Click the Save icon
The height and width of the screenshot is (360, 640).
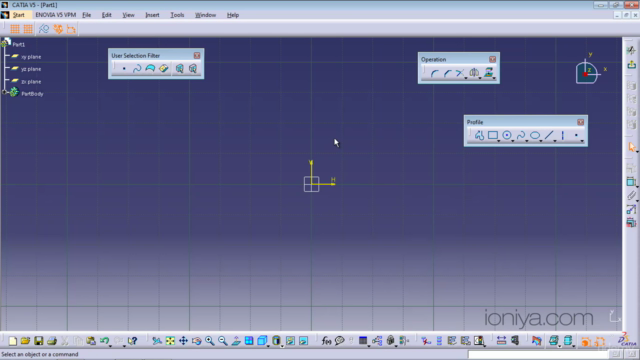coord(38,341)
